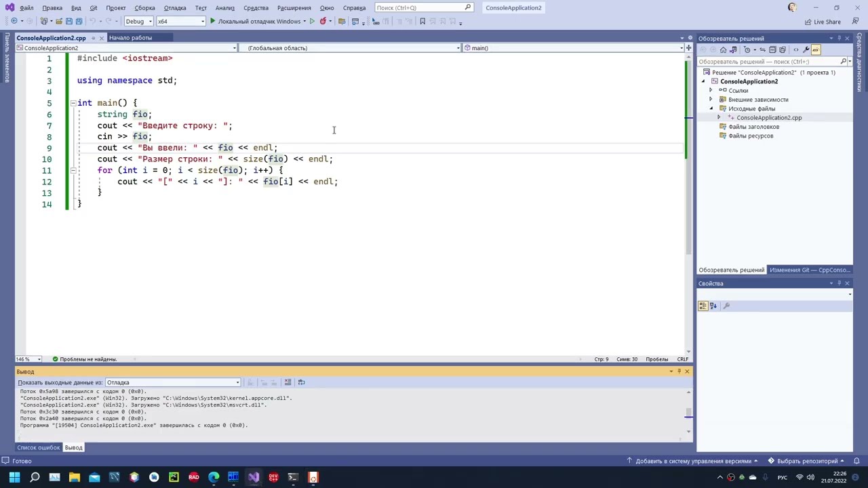Toggle a bookmark with the bookmark icon
The image size is (868, 488).
click(422, 21)
